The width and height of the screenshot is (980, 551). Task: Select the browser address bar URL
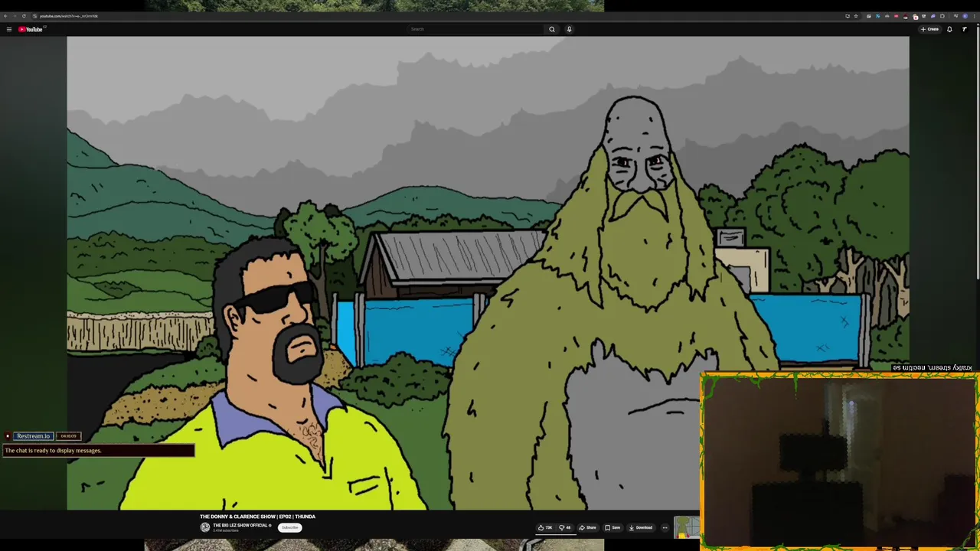[69, 16]
